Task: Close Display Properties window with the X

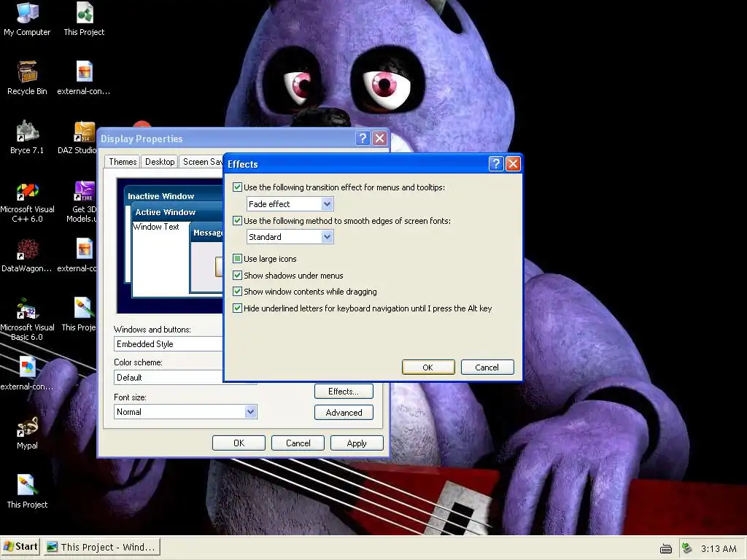Action: coord(379,138)
